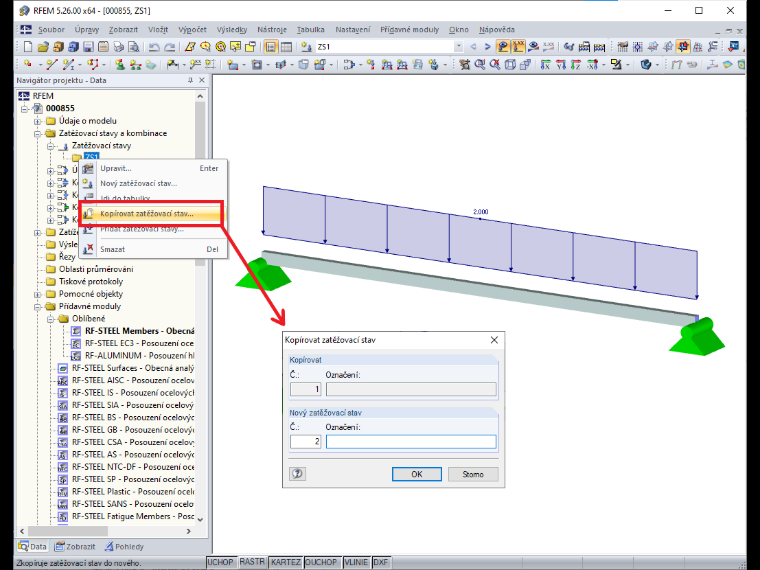Viewport: 760px width, 570px height.
Task: Choose Nový zatěžovací stav... from context menu
Action: point(151,183)
